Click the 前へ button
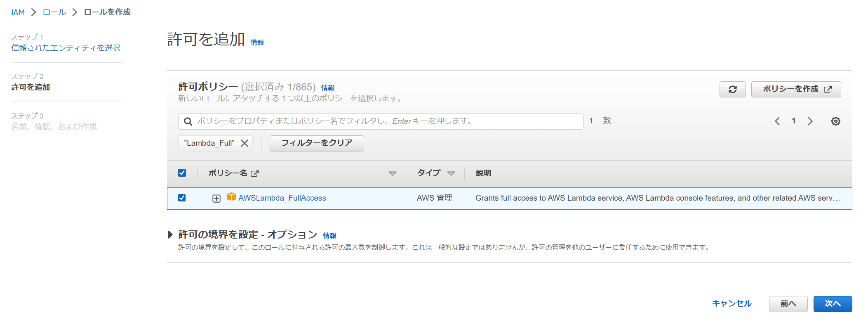 tap(788, 304)
